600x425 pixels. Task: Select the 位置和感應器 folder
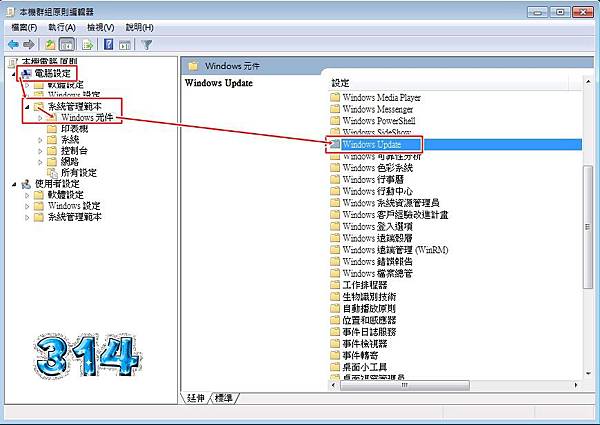(x=369, y=320)
